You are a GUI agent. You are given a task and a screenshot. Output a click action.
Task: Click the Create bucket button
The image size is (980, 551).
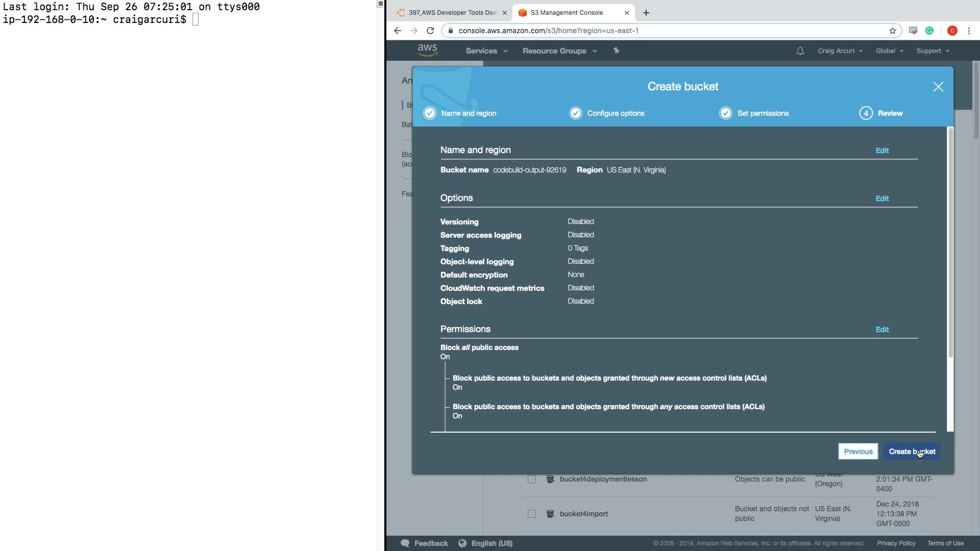click(912, 452)
